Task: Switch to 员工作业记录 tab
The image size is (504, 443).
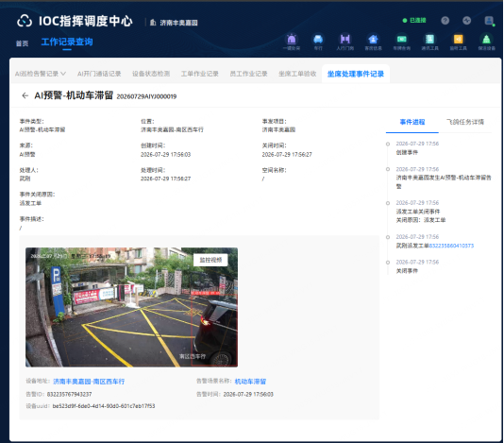Action: pyautogui.click(x=248, y=74)
